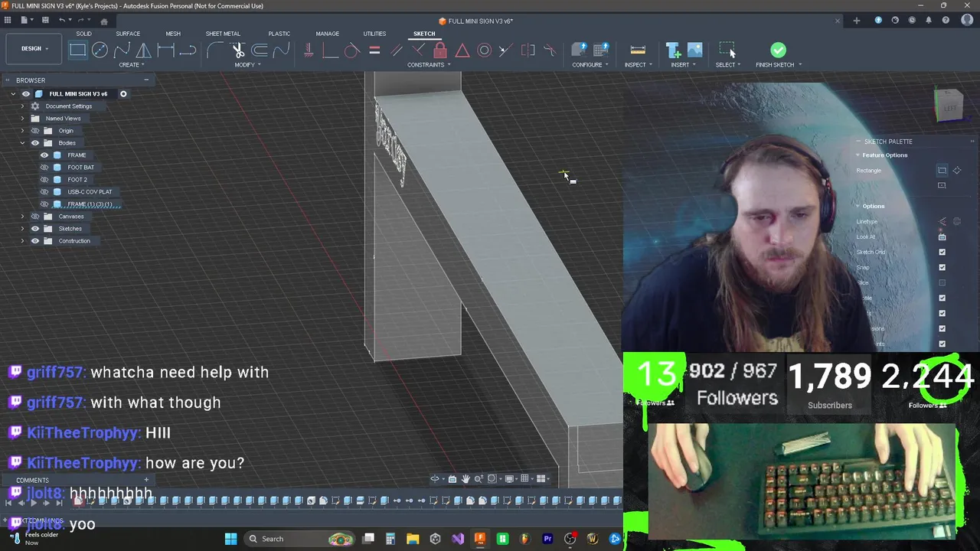Image resolution: width=980 pixels, height=551 pixels.
Task: Click the green Finish Sketch checkmark
Action: 778,51
